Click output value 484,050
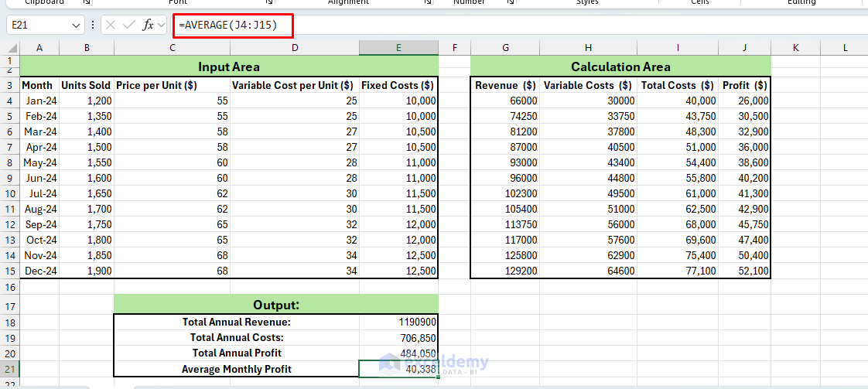Screen dimensions: 868x389 click(398, 353)
